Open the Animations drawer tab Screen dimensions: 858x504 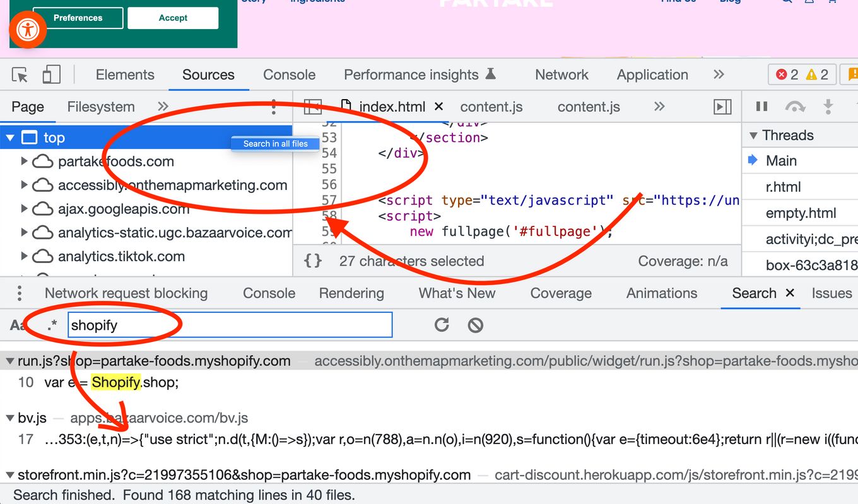point(662,293)
